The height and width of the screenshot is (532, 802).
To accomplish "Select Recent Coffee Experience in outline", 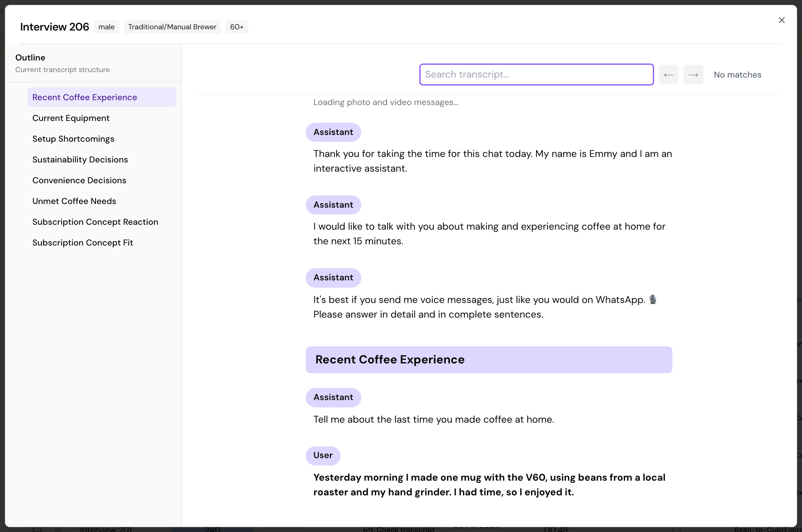I will 101,97.
